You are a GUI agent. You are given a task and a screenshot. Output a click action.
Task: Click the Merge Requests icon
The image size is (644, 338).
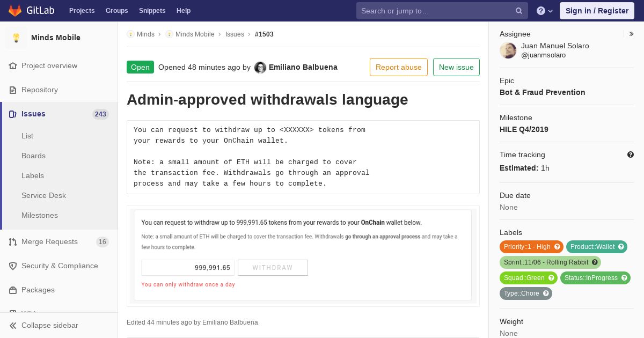13,241
